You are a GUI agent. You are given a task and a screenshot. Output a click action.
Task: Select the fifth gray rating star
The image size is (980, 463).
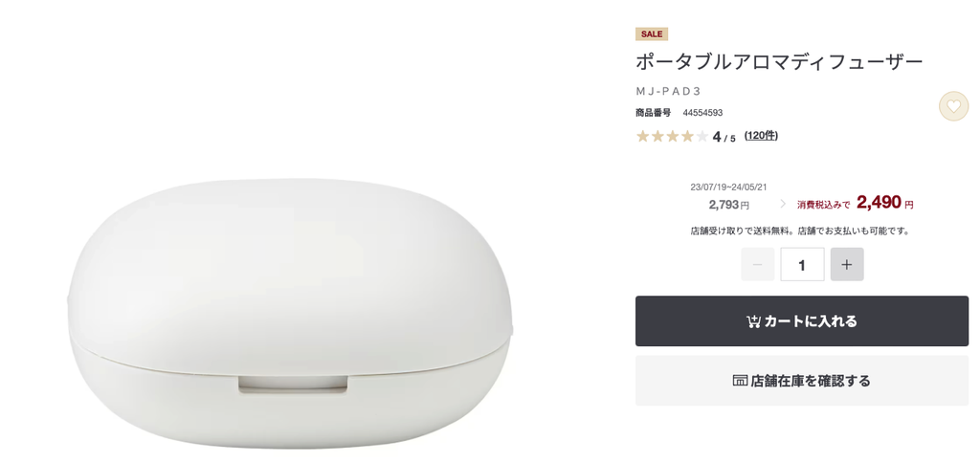702,136
